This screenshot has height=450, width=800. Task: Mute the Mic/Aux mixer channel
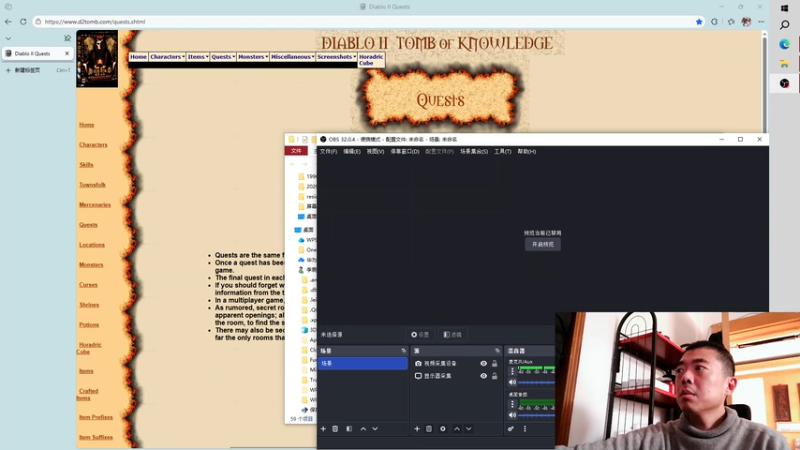(512, 382)
